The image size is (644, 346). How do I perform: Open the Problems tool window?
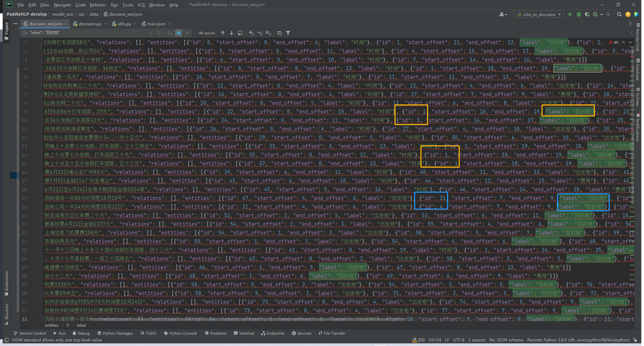click(x=216, y=333)
